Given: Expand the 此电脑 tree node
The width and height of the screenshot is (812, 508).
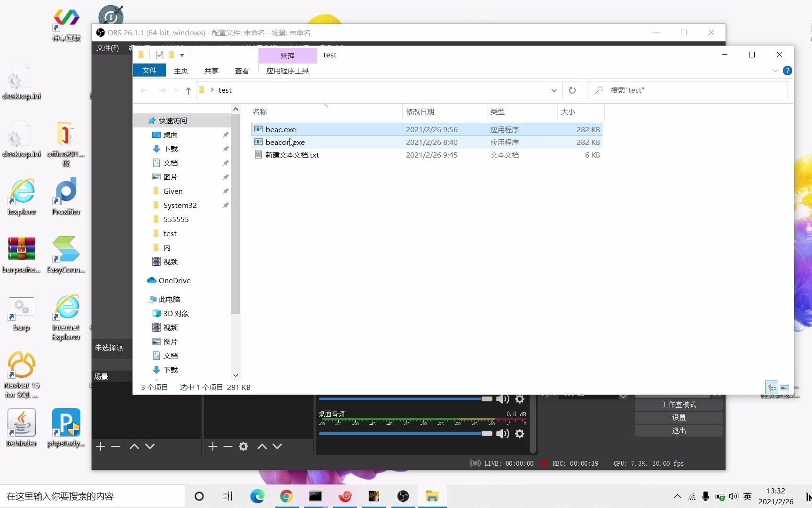Looking at the screenshot, I should point(146,299).
